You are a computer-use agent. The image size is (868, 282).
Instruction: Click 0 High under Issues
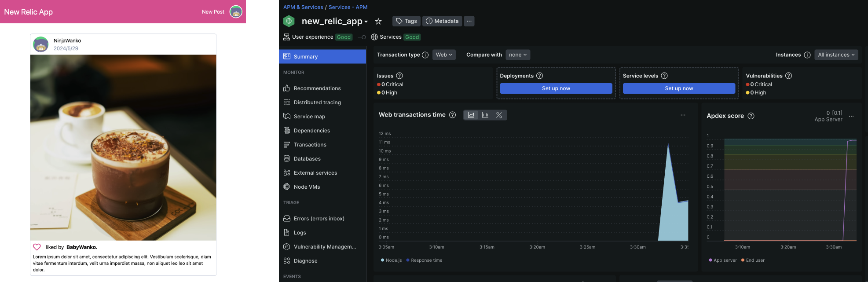(387, 93)
